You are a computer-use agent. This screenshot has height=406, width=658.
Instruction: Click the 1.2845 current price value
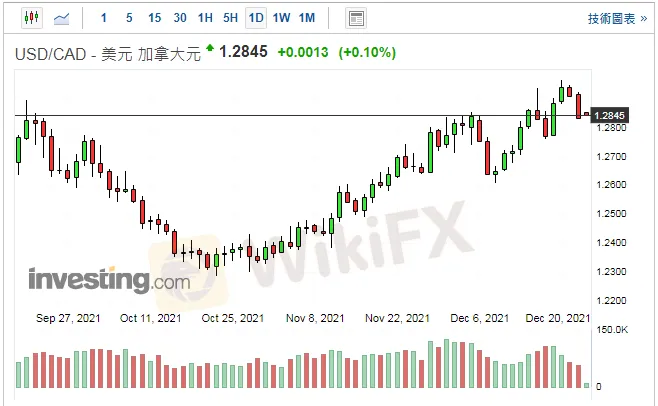pyautogui.click(x=243, y=52)
